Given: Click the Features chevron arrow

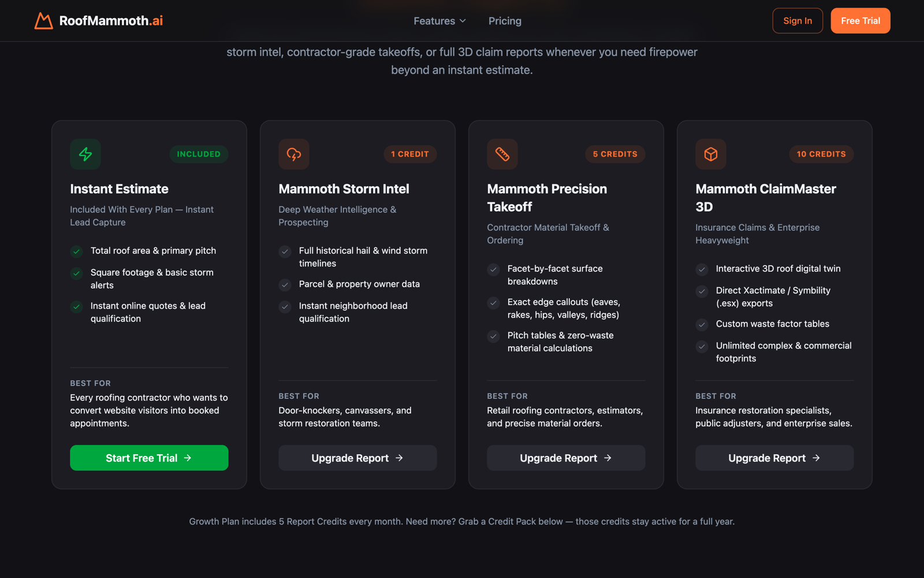Looking at the screenshot, I should coord(463,21).
